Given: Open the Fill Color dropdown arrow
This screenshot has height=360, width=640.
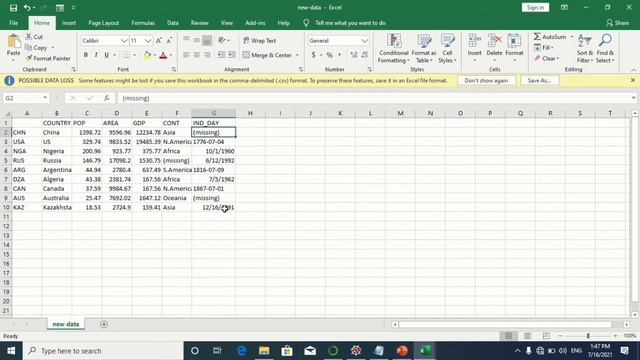Looking at the screenshot, I should click(155, 55).
